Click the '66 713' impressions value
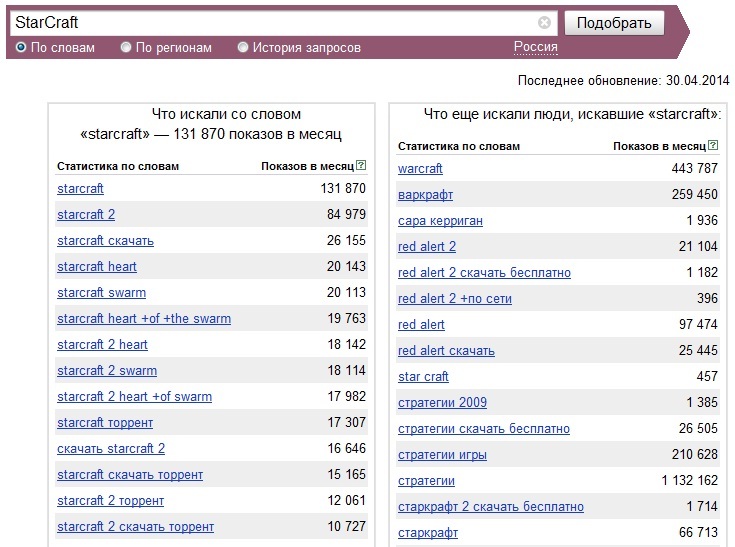Viewport: 735px width, 547px height. pyautogui.click(x=698, y=532)
